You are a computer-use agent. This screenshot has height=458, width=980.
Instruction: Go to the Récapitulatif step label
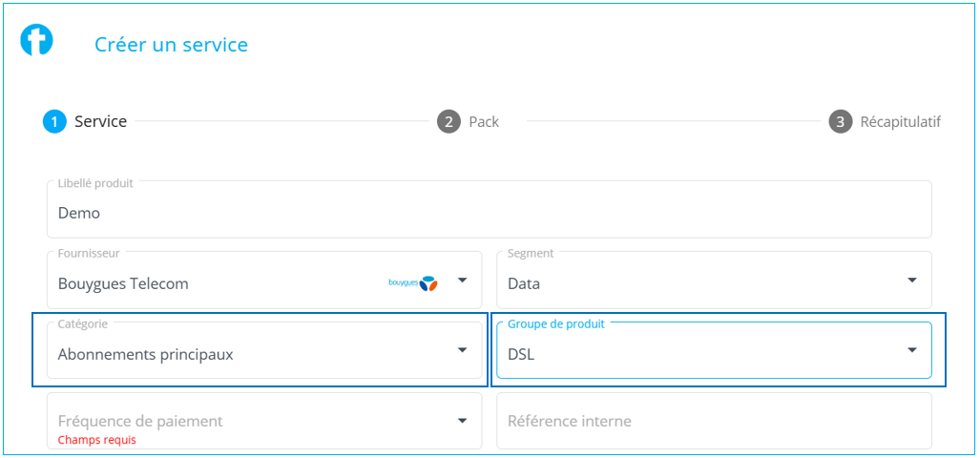(x=900, y=122)
